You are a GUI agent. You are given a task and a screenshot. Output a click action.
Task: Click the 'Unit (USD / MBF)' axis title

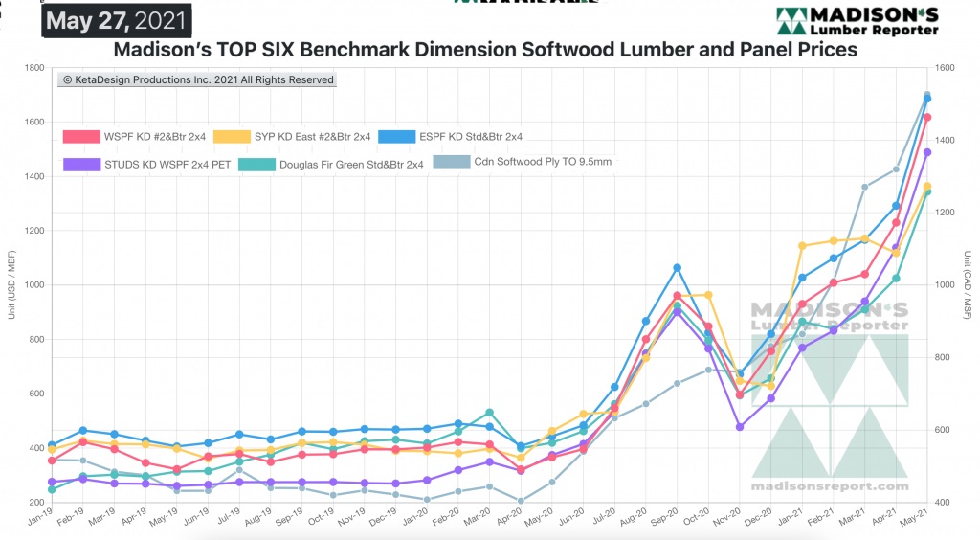(11, 285)
